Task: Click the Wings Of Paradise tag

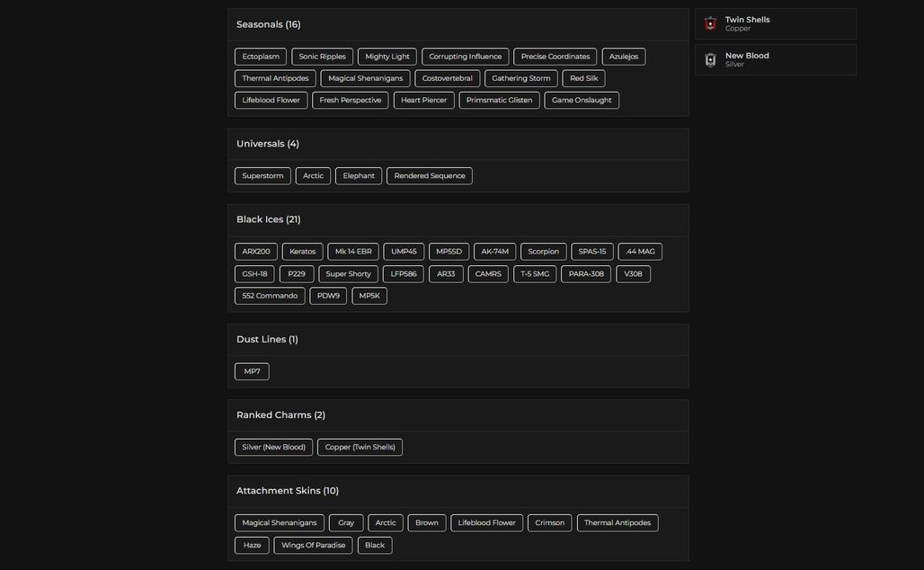Action: [x=313, y=545]
